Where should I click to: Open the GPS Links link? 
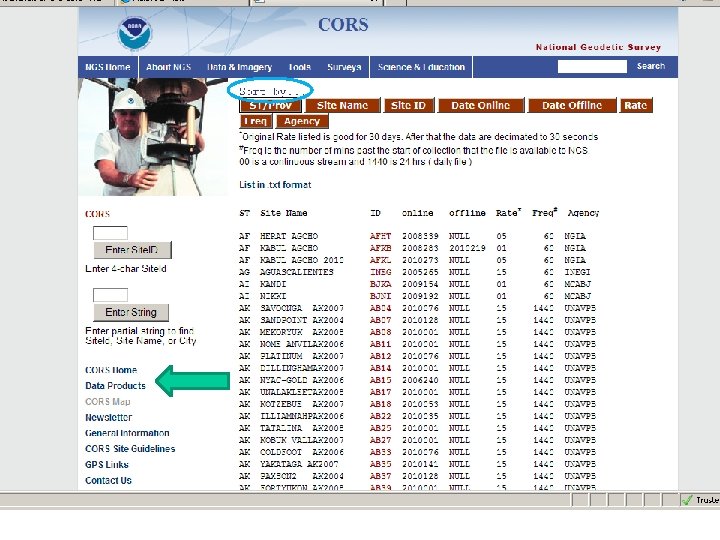click(x=107, y=465)
